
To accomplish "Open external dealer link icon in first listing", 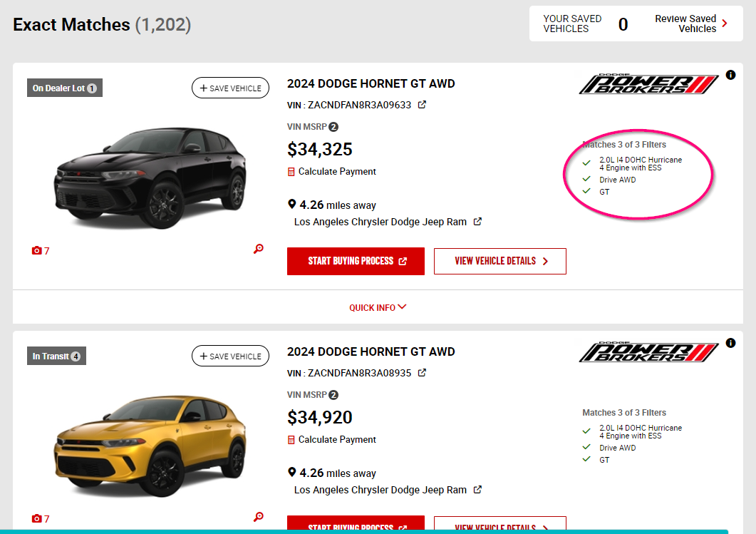I will point(477,222).
